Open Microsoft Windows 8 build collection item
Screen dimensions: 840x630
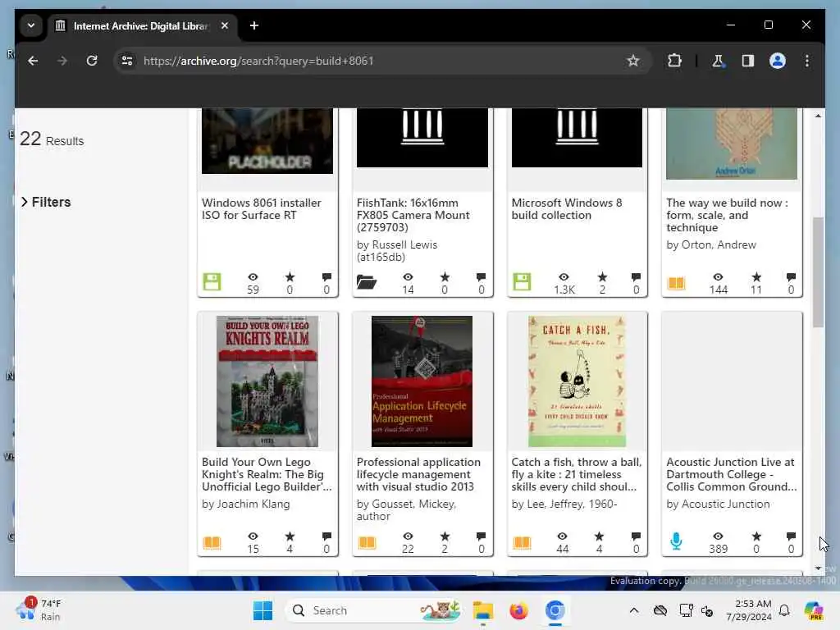click(567, 209)
